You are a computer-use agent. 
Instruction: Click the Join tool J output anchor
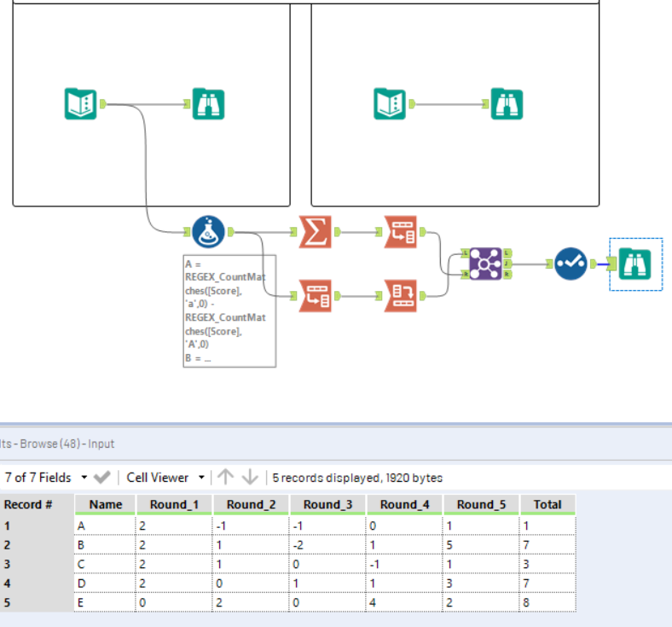(507, 264)
